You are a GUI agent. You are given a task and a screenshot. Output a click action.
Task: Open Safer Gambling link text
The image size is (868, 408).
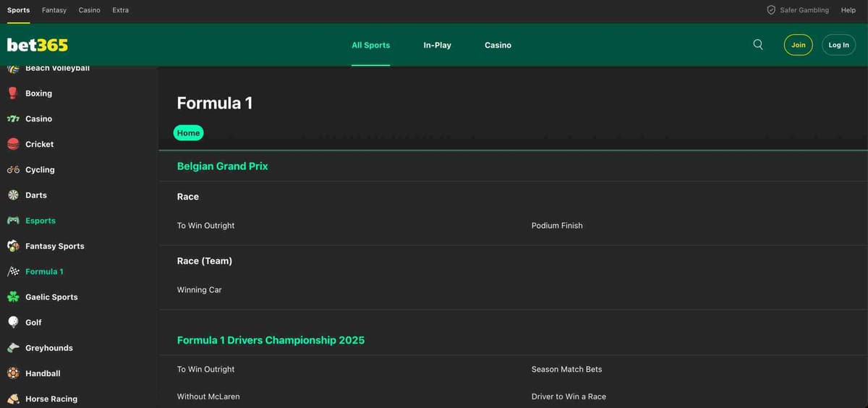pos(804,10)
